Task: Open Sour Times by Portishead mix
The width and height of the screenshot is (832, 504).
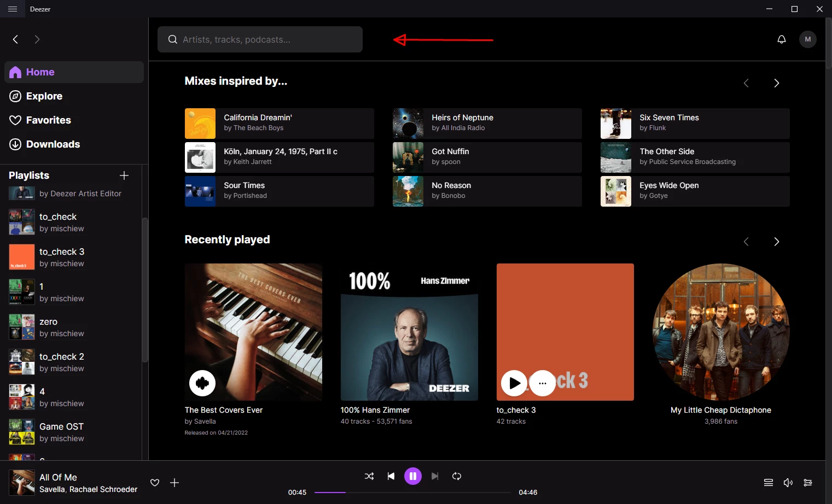Action: [x=280, y=191]
